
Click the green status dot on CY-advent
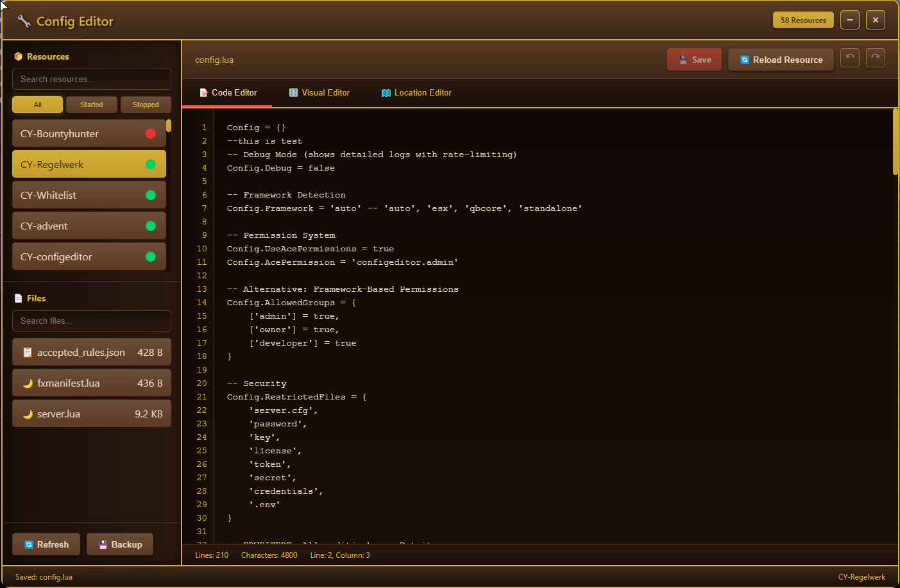point(151,226)
